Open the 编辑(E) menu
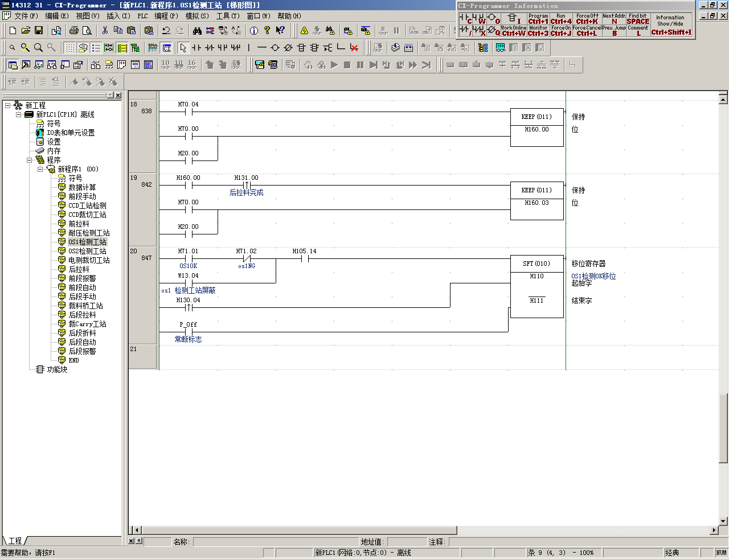The height and width of the screenshot is (560, 729). [x=56, y=16]
